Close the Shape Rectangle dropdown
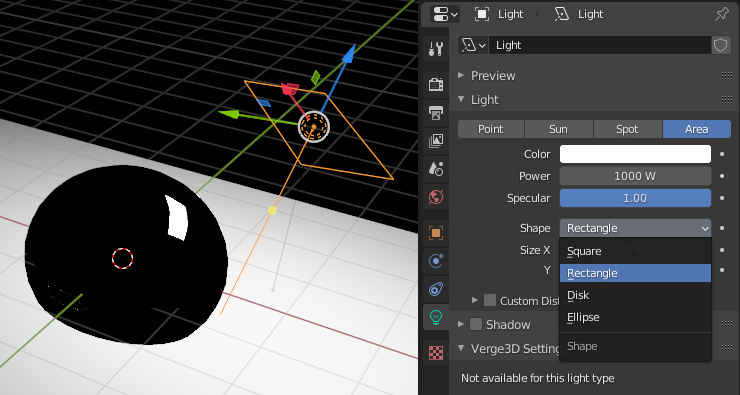This screenshot has width=740, height=395. [x=635, y=228]
